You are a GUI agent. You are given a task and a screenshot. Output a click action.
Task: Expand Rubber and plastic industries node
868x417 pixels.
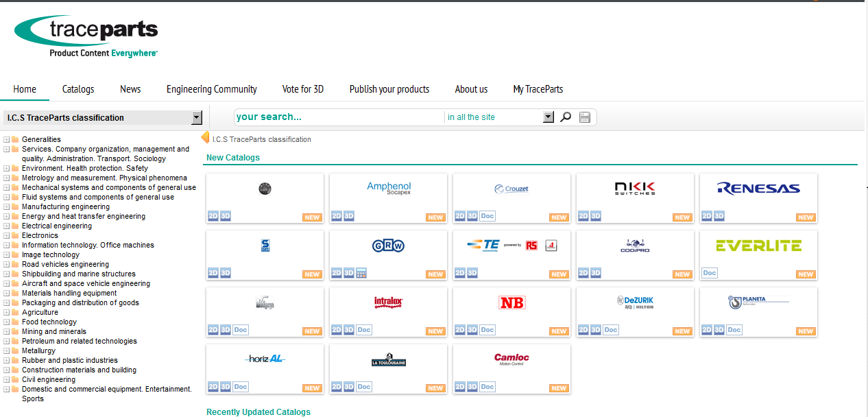pyautogui.click(x=6, y=360)
